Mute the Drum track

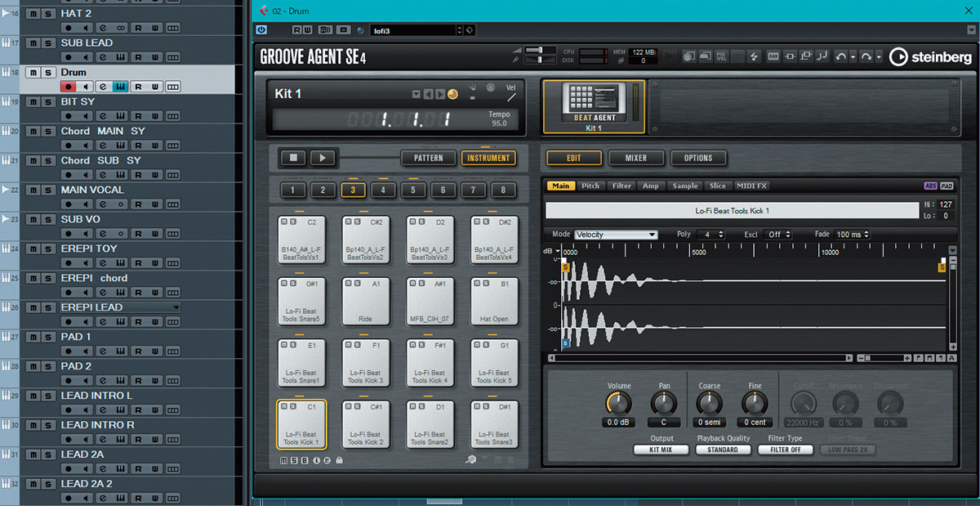pyautogui.click(x=33, y=73)
